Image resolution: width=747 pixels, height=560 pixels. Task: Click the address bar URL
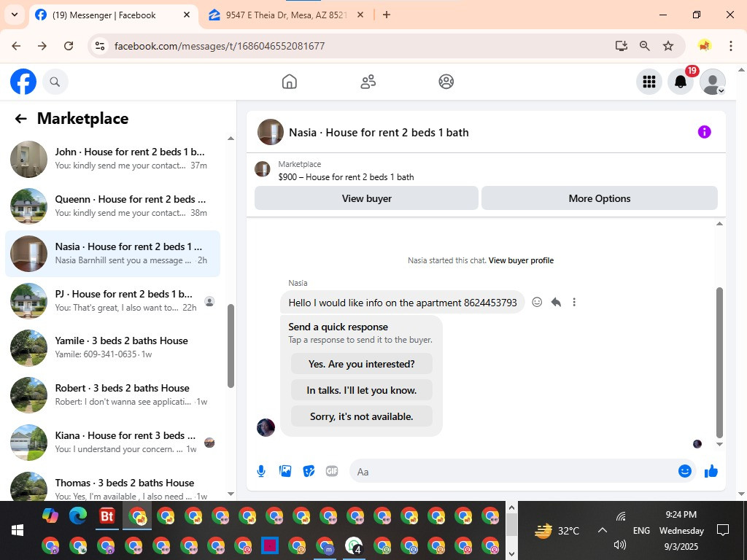click(220, 46)
